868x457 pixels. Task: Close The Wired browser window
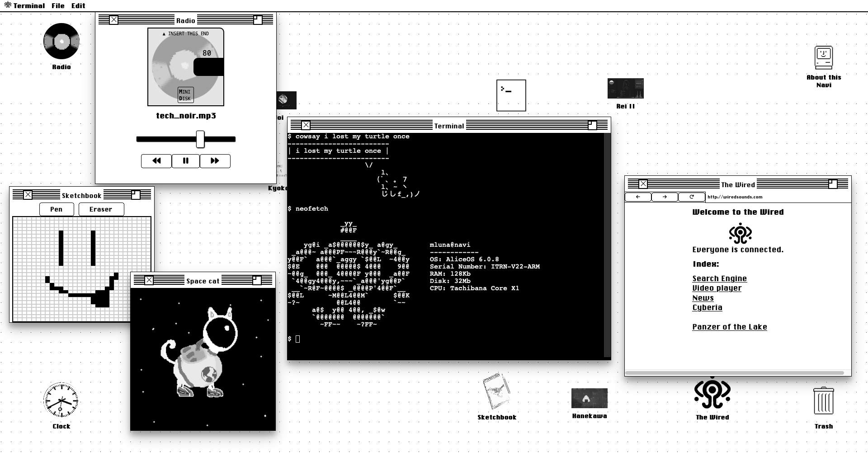[643, 184]
